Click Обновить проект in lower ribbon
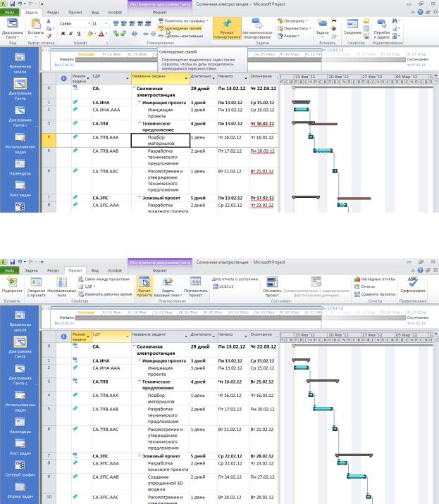Image resolution: width=439 pixels, height=504 pixels. tap(272, 286)
